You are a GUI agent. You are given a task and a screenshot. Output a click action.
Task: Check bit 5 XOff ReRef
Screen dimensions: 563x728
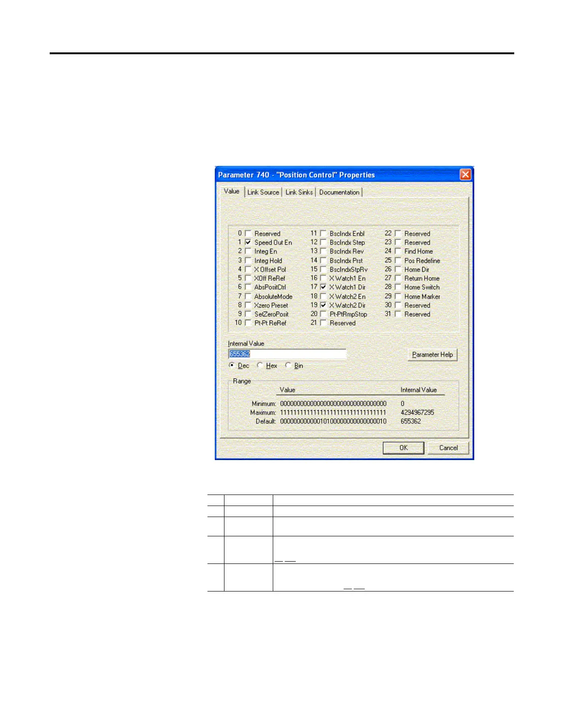coord(248,278)
